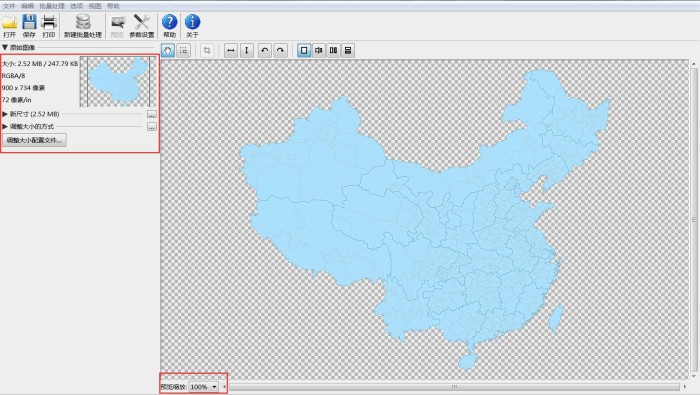The image size is (700, 395).
Task: Save image using the 保存 floppy icon
Action: pos(29,25)
